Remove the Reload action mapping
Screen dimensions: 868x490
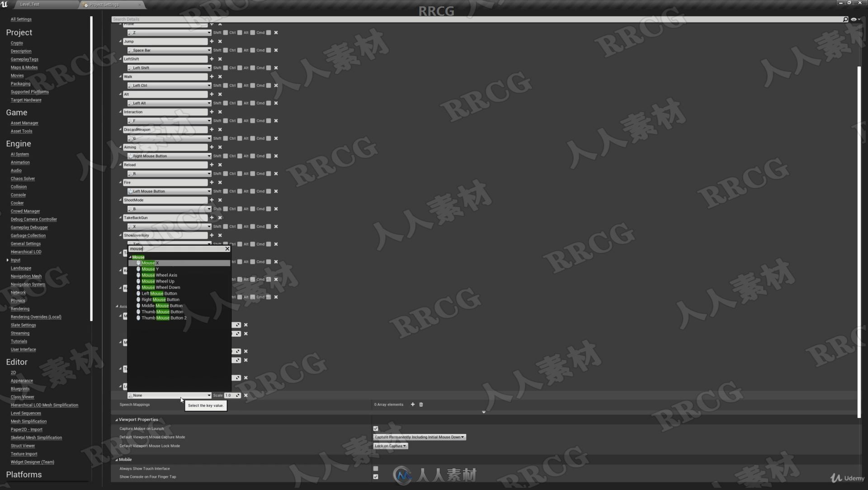pyautogui.click(x=220, y=165)
